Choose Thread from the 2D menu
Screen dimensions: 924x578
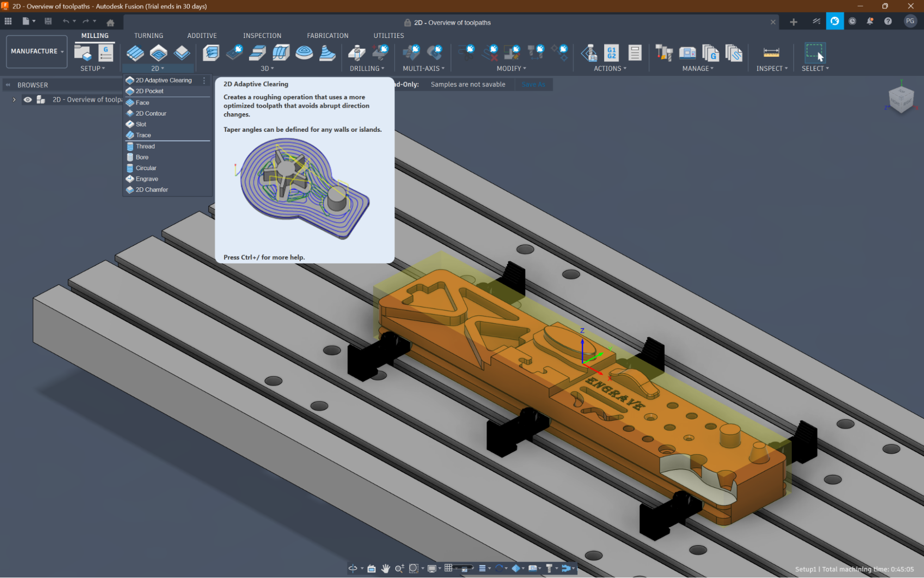click(167, 146)
